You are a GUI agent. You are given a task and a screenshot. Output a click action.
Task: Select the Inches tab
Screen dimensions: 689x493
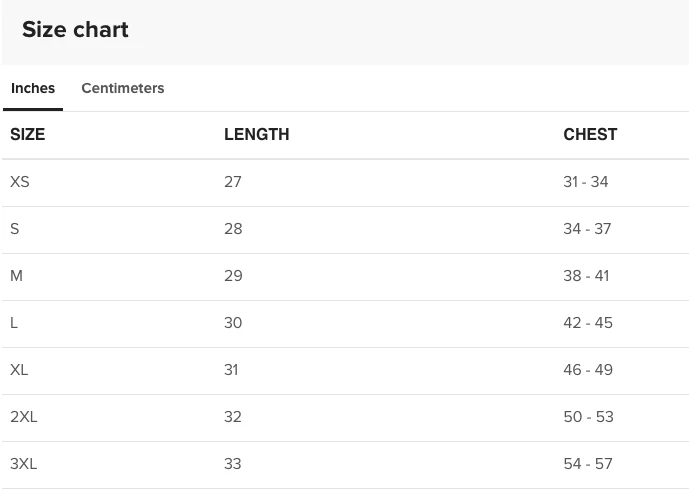pyautogui.click(x=33, y=88)
